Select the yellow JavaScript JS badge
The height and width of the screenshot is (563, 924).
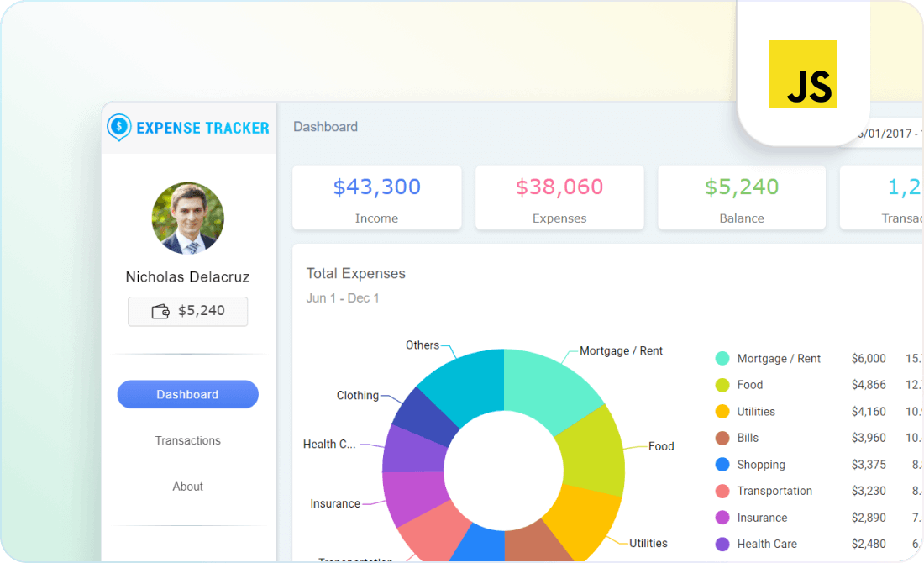point(803,74)
